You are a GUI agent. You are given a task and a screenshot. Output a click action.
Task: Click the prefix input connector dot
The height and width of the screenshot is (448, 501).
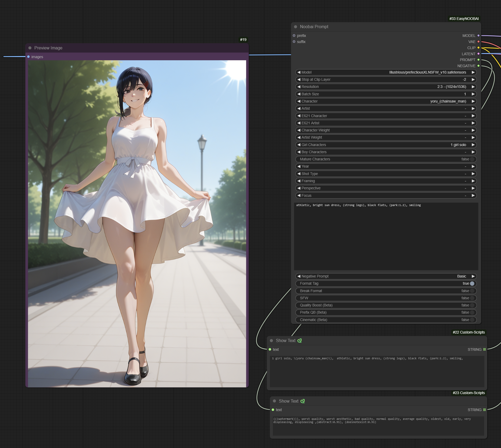[x=294, y=36]
